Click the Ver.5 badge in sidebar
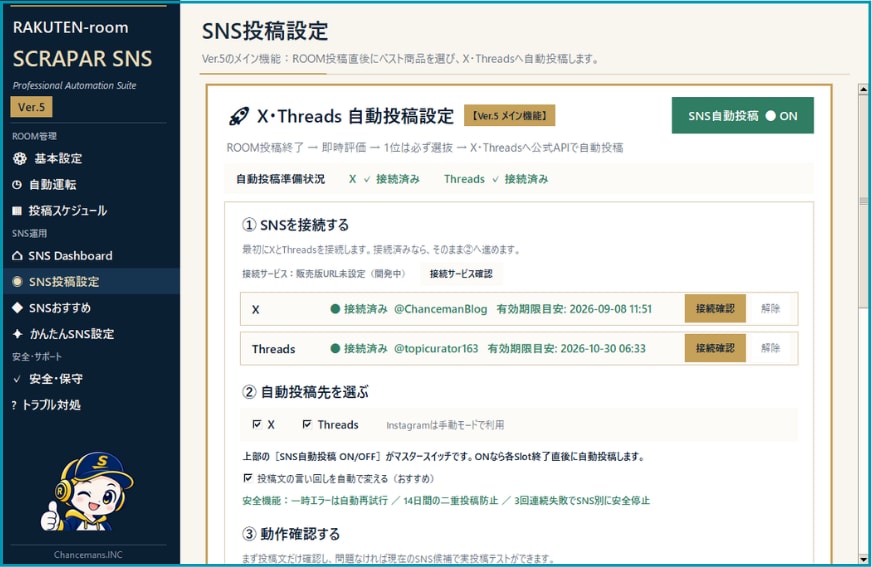872x567 pixels. tap(31, 107)
